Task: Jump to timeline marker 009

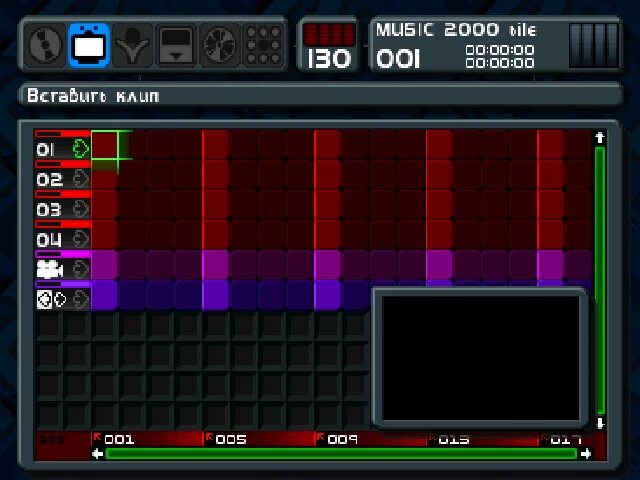Action: (342, 440)
